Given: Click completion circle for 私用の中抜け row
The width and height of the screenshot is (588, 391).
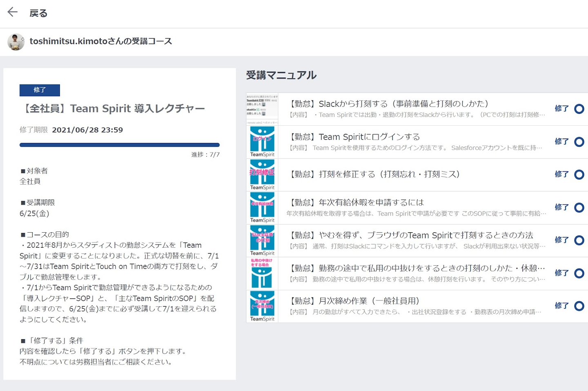Looking at the screenshot, I should click(x=579, y=273).
